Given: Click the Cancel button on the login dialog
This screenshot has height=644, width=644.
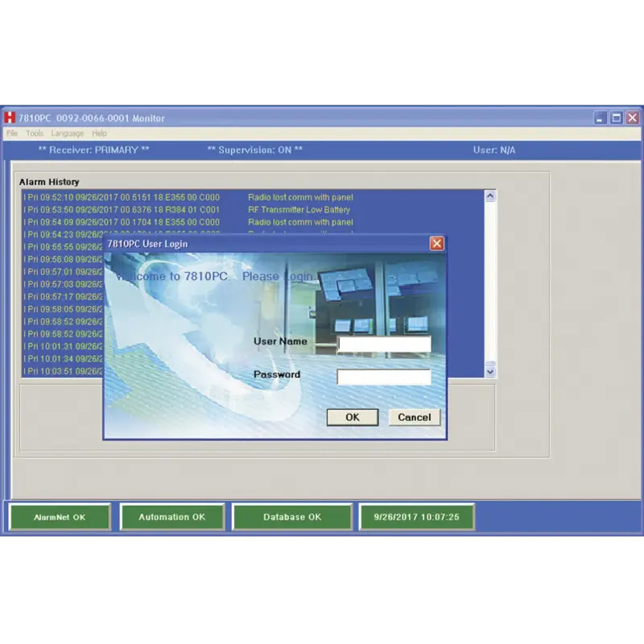Looking at the screenshot, I should (x=414, y=417).
